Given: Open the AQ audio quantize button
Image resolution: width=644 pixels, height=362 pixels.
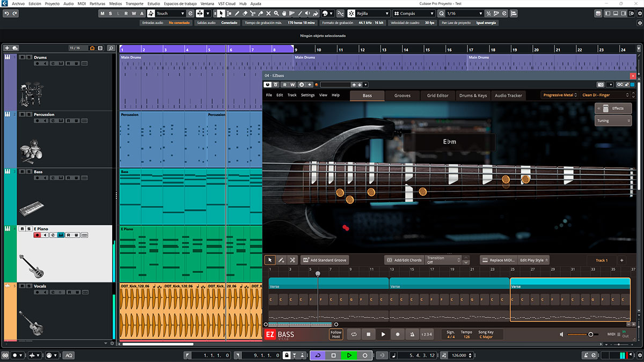Looking at the screenshot, I should 69,355.
